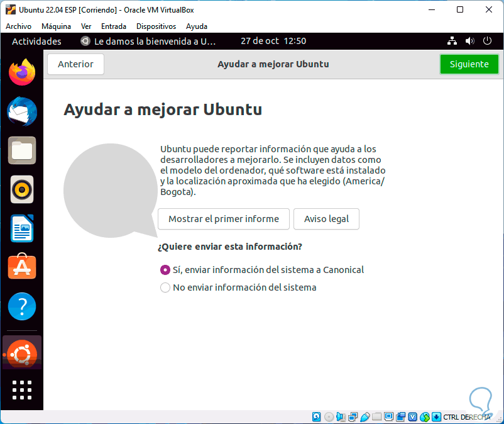Click VirtualBox recording status icon
Image resolution: width=504 pixels, height=424 pixels.
[x=400, y=417]
